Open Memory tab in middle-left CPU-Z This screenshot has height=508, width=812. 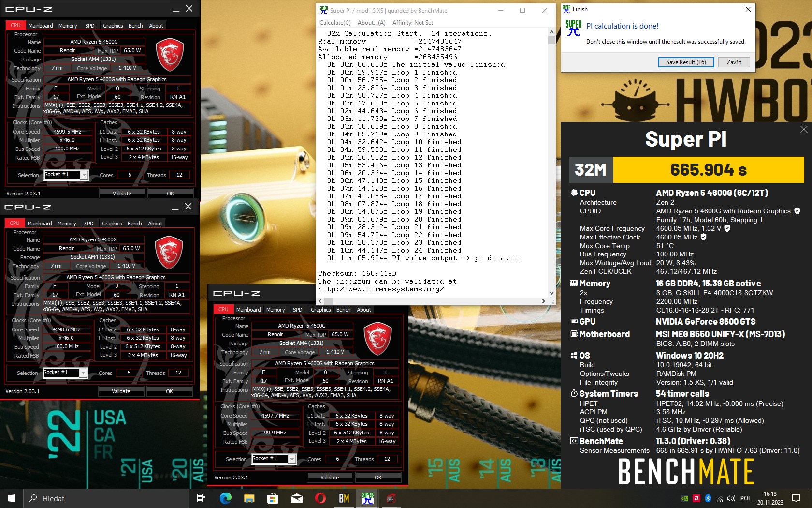pos(67,224)
